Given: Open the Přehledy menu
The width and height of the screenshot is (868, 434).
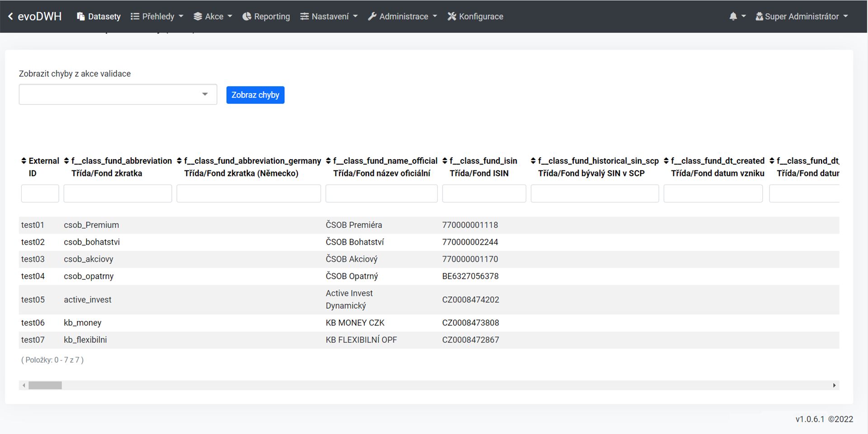Looking at the screenshot, I should (x=157, y=16).
